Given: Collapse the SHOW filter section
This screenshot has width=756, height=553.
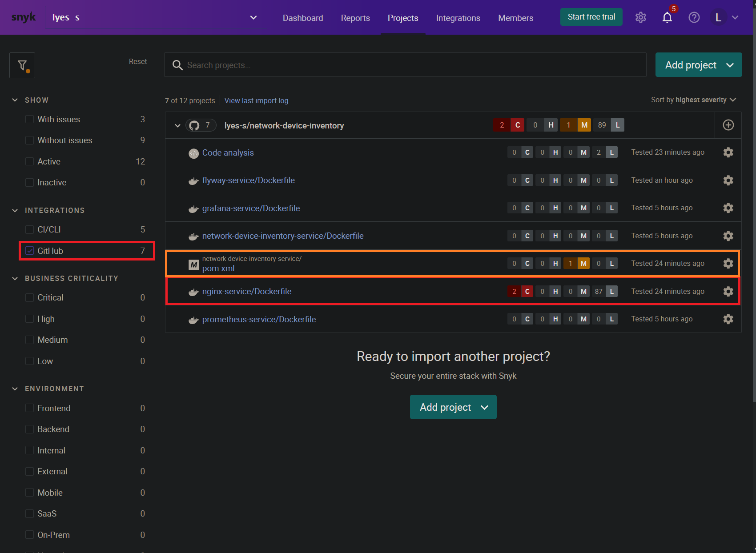Looking at the screenshot, I should pos(15,100).
